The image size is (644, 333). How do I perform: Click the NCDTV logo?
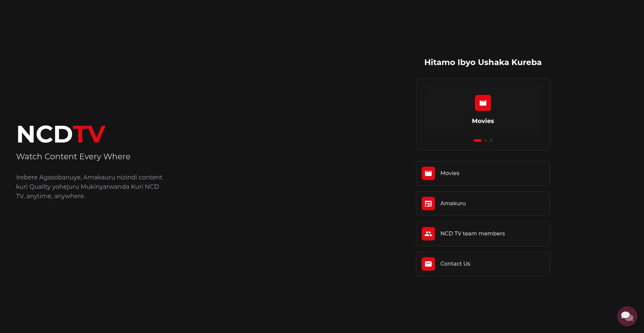pos(61,134)
